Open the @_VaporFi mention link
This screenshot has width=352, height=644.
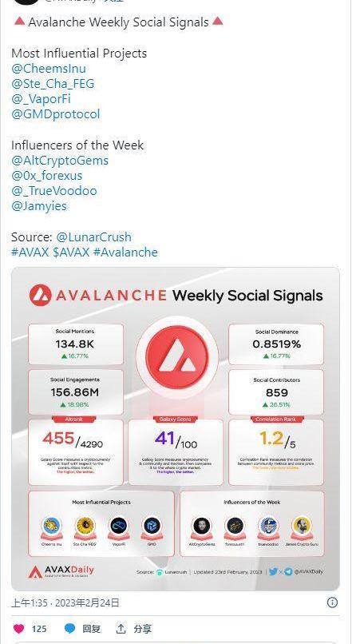(41, 99)
